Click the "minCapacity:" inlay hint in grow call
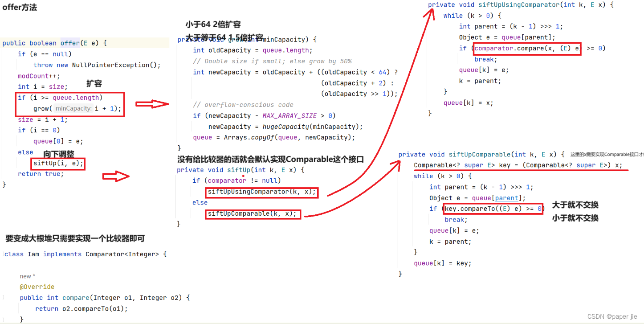The width and height of the screenshot is (644, 324). click(x=73, y=109)
